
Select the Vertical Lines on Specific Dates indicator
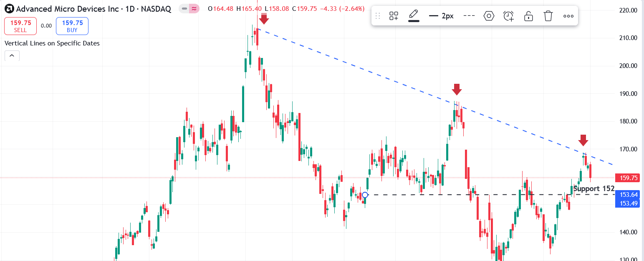point(52,43)
